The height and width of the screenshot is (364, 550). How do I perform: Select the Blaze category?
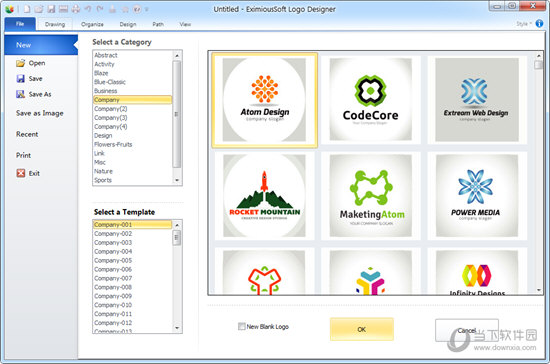coord(133,73)
